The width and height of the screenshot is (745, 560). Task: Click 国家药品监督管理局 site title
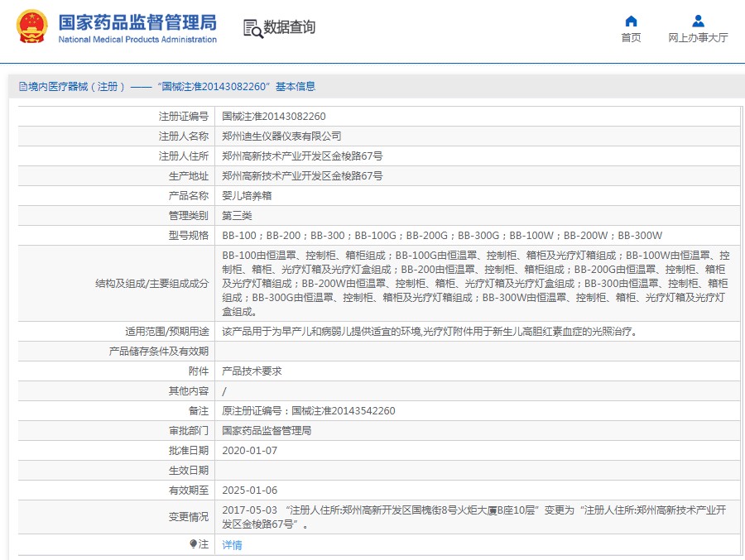point(137,22)
